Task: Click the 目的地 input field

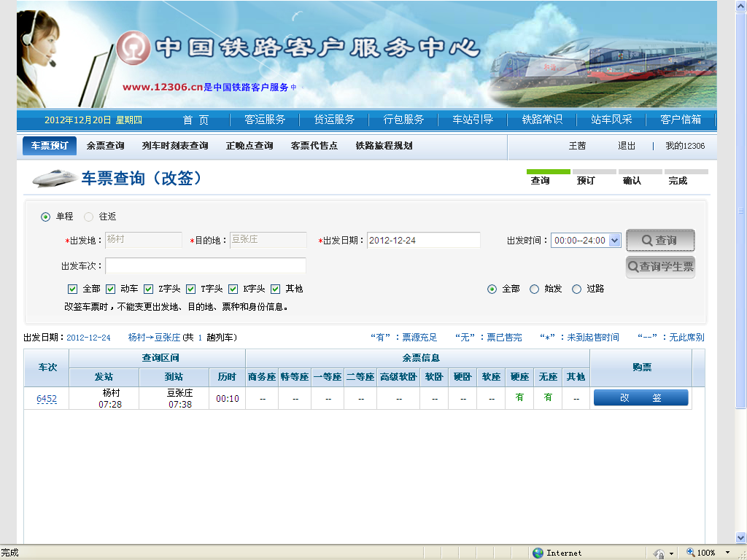Action: 268,240
